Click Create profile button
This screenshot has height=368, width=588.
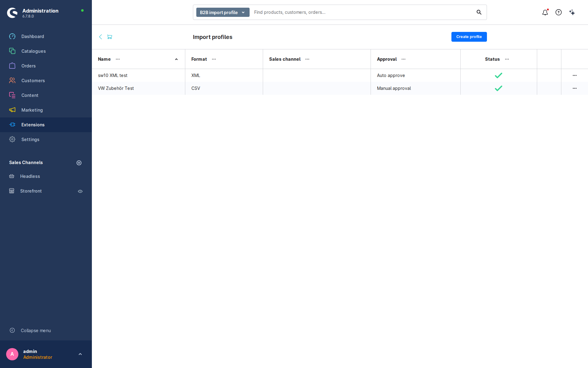point(469,37)
